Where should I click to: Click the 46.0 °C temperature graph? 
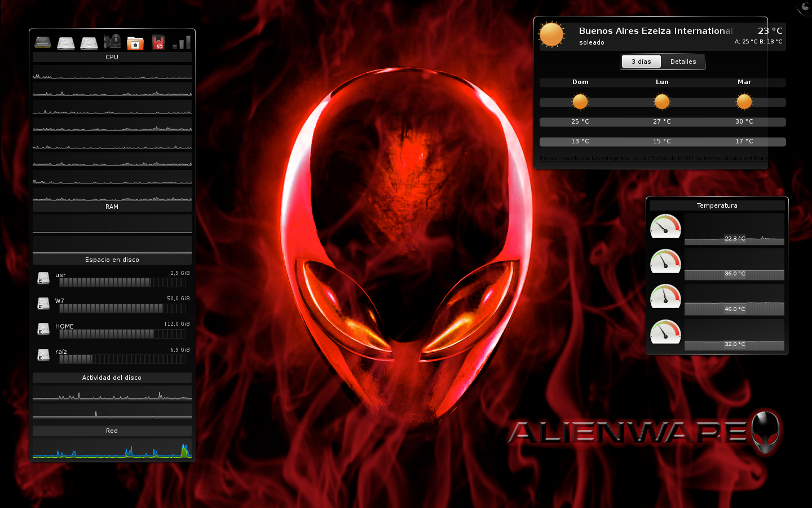coord(734,300)
